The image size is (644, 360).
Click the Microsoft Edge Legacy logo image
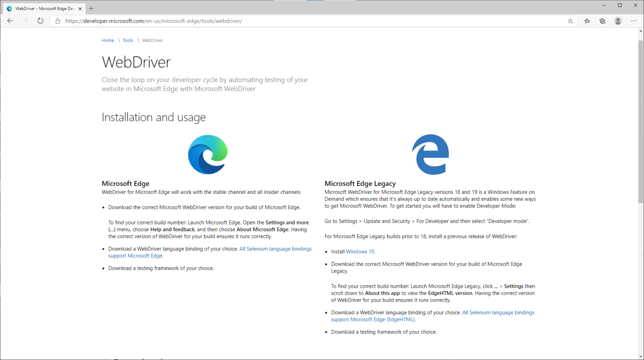click(x=431, y=154)
